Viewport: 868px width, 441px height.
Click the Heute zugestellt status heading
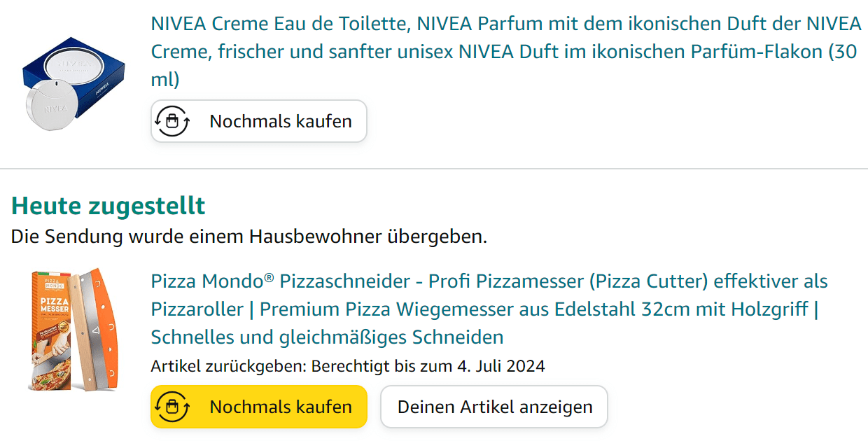[x=108, y=206]
